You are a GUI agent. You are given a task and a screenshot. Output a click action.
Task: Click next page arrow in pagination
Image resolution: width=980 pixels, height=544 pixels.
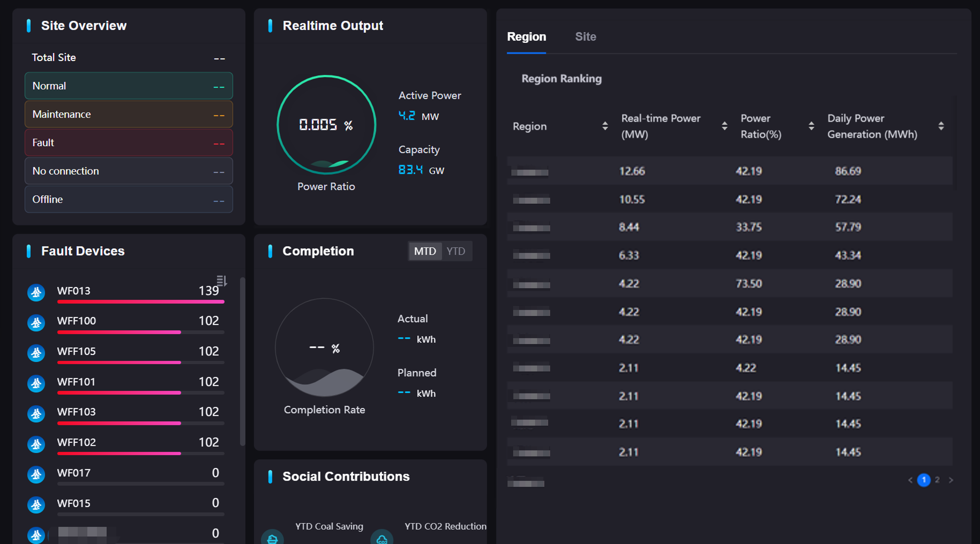(951, 480)
